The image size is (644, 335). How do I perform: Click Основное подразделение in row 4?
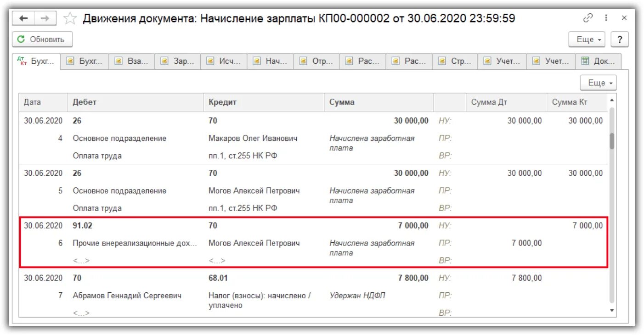119,138
